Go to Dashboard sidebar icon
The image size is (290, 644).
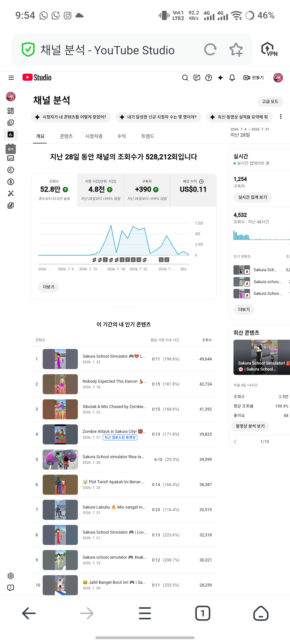(x=11, y=111)
